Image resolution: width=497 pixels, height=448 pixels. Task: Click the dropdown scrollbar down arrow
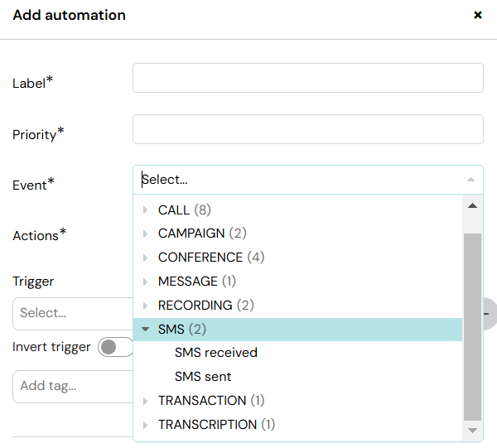tap(472, 431)
